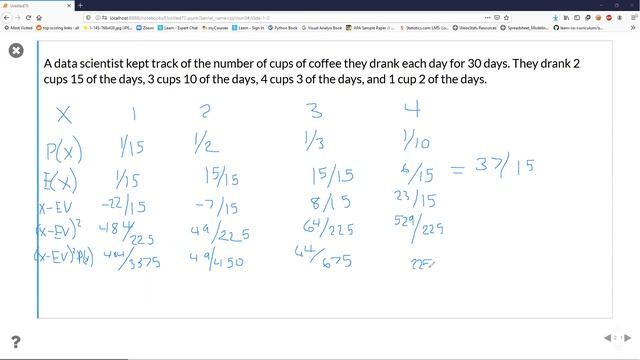The width and height of the screenshot is (640, 360).
Task: Go to next slide arrow
Action: click(x=628, y=338)
